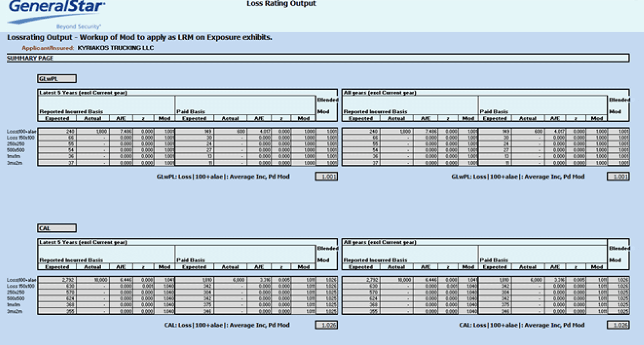Select CAL All years Blended Mod header
This screenshot has width=644, height=345.
pyautogui.click(x=618, y=254)
